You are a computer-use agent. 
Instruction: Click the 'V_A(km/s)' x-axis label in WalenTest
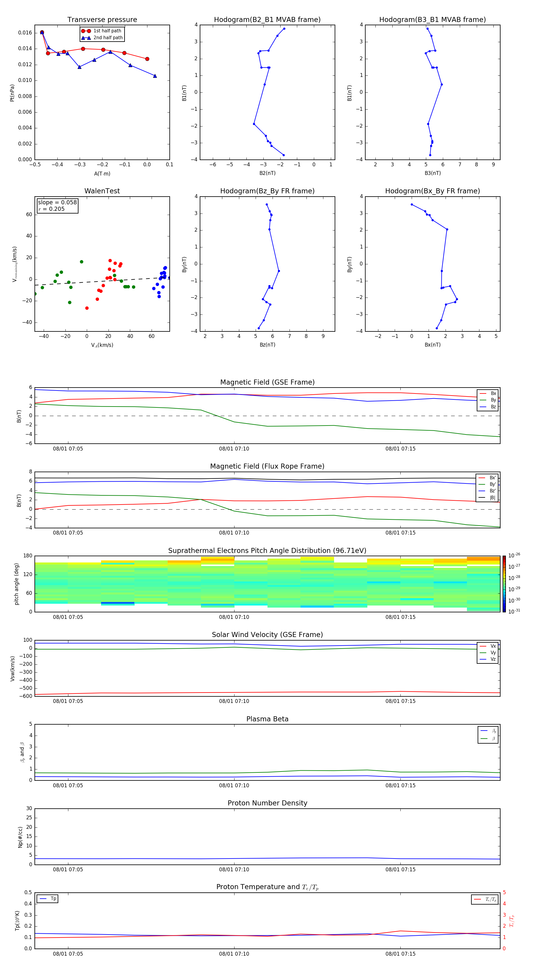102,345
